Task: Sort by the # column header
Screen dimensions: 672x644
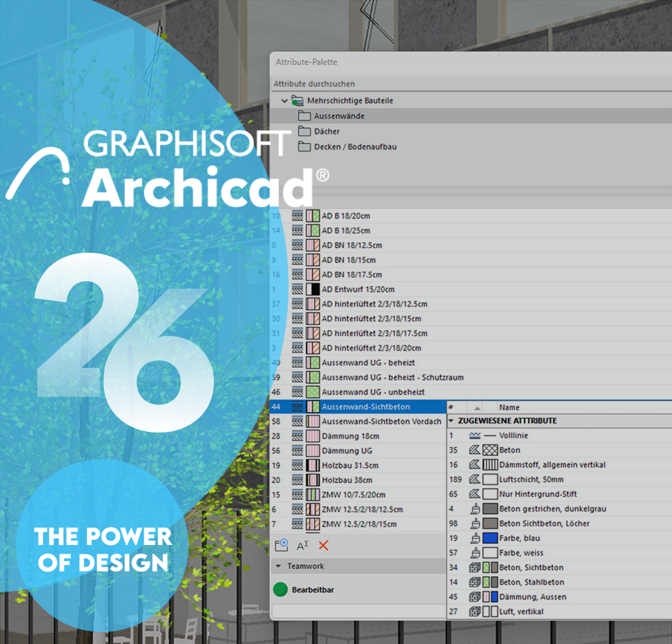Action: pos(450,408)
